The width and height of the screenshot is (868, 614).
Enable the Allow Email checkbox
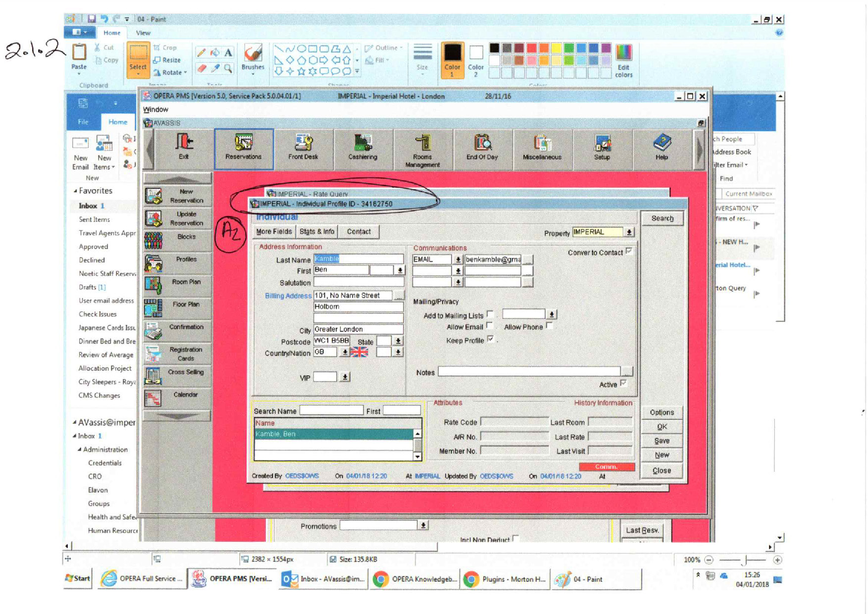489,325
